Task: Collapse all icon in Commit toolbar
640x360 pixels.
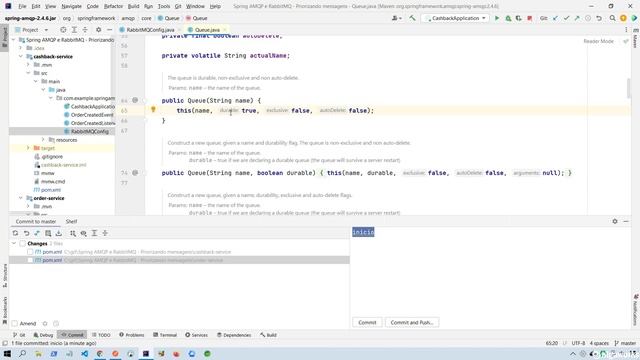Action: 105,233
